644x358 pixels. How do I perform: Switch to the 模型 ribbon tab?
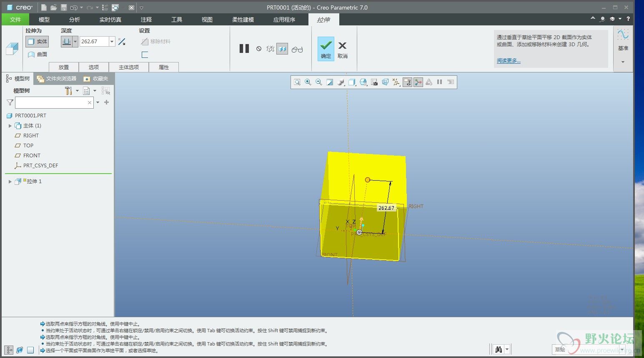coord(44,20)
